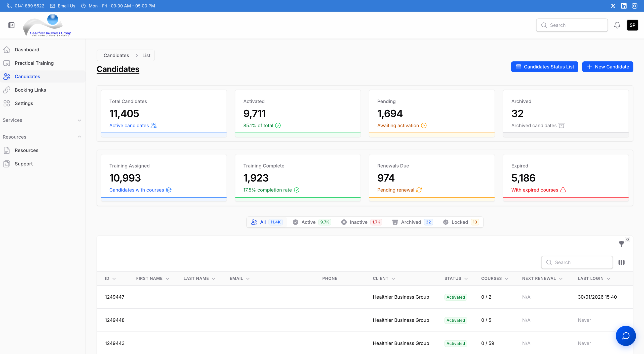Switch to the Active candidates filter
Viewport: 644px width, 354px height.
308,222
